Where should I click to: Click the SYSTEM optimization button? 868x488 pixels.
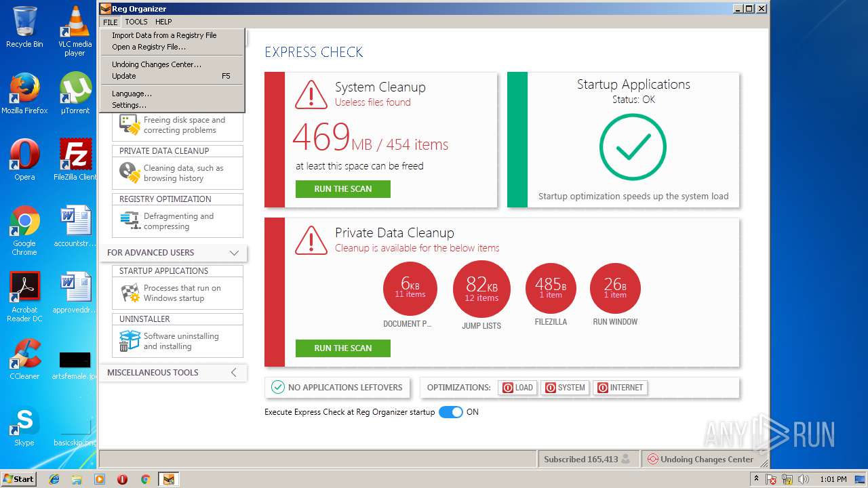566,388
